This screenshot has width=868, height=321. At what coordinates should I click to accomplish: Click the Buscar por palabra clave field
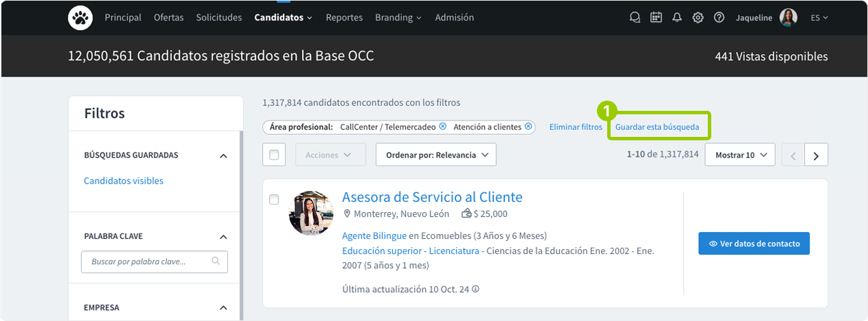149,261
